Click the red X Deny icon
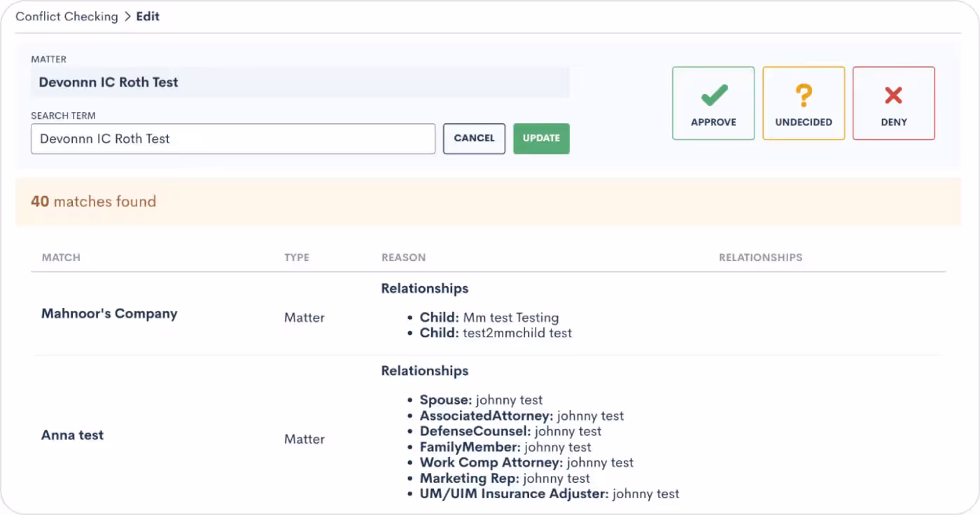 pos(893,95)
